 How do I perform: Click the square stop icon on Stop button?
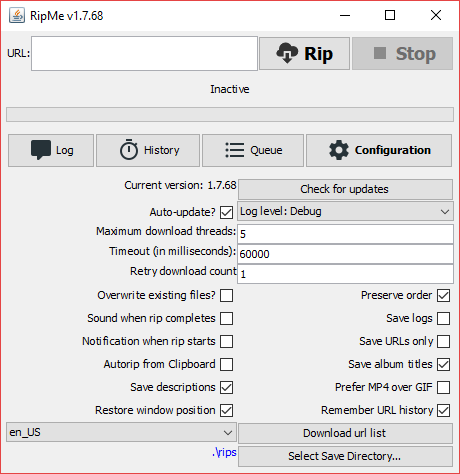(x=380, y=53)
